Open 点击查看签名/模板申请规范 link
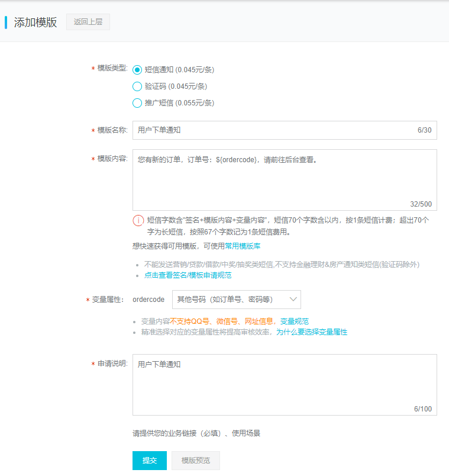Screen dimensions: 449x476 click(188, 275)
